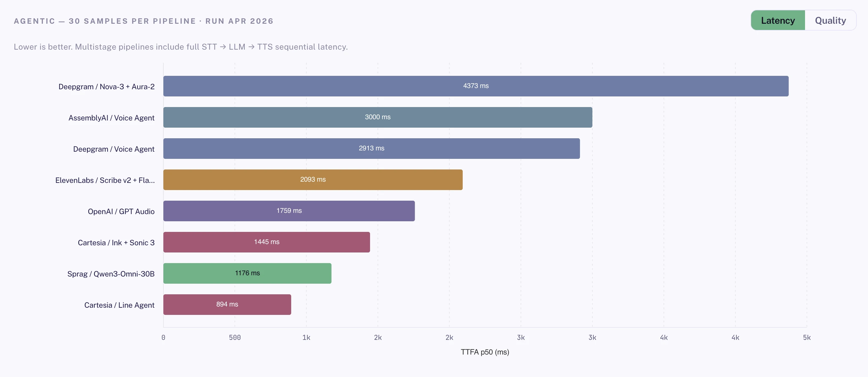Click the 'Cartesia / Line Agent' label
The image size is (868, 377).
pos(119,305)
